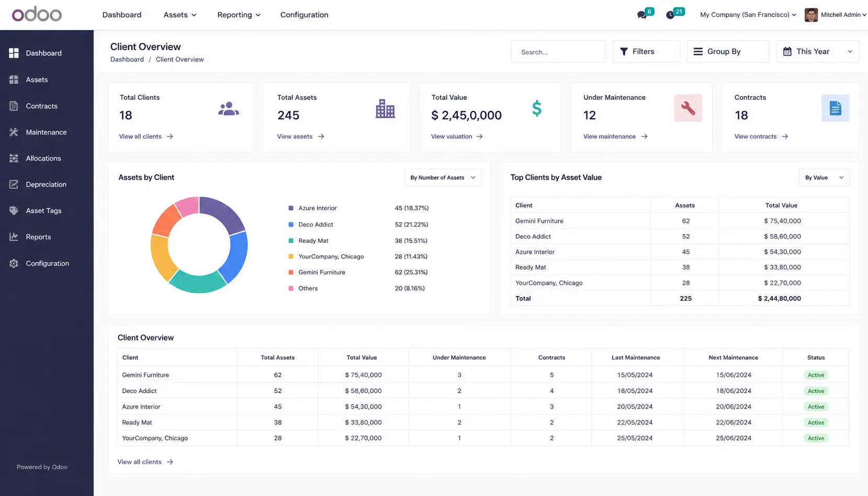Image resolution: width=868 pixels, height=496 pixels.
Task: Open Dashboard in the top menu bar
Action: point(122,15)
